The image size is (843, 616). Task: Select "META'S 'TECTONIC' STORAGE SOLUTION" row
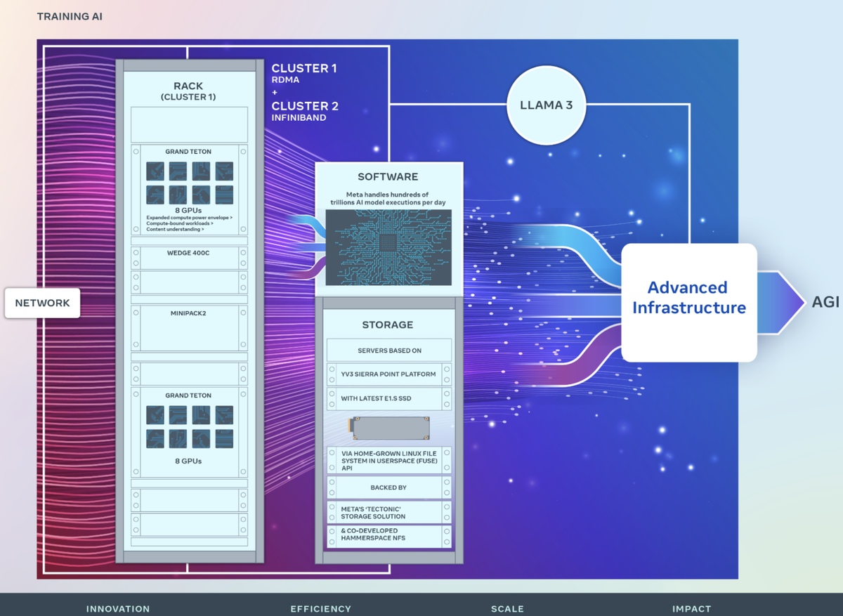pos(389,512)
